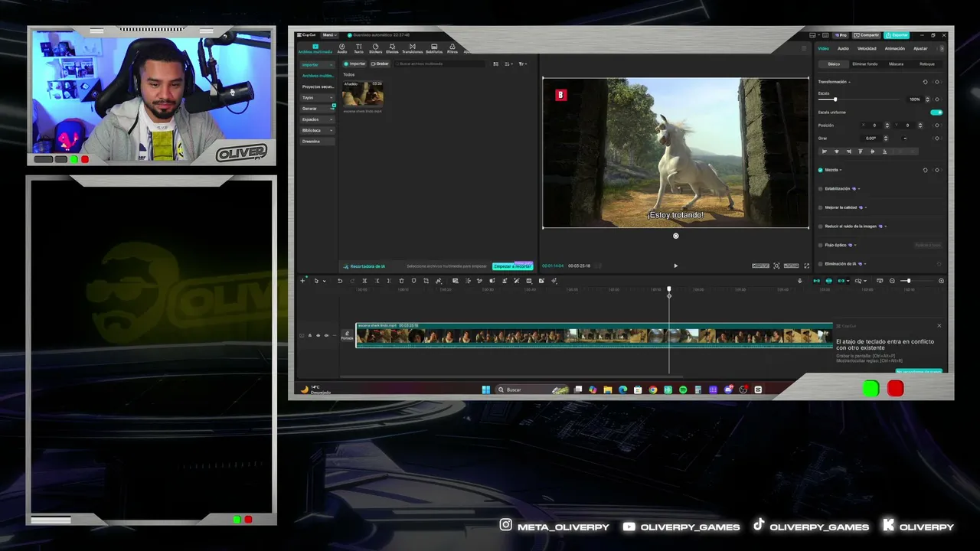Screen dimensions: 980x551
Task: Open the Efectos panel
Action: pos(392,48)
